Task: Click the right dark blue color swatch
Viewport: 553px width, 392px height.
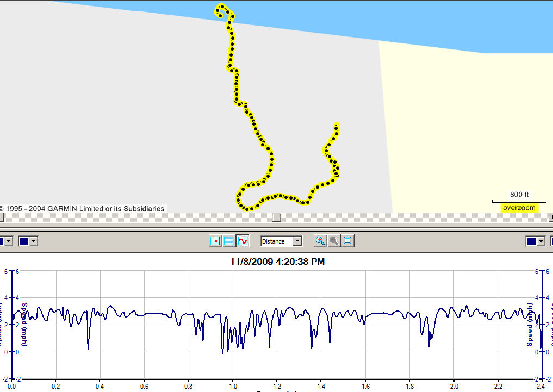Action: [531, 241]
